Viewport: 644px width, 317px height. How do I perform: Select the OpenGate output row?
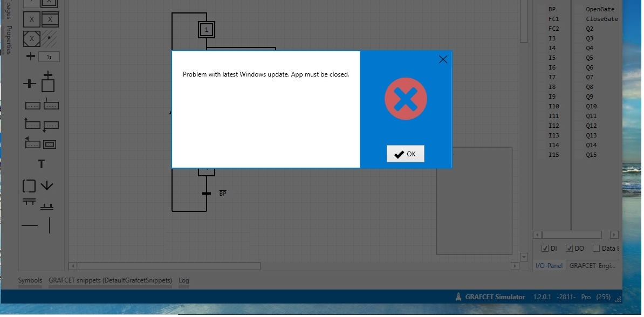(x=600, y=9)
